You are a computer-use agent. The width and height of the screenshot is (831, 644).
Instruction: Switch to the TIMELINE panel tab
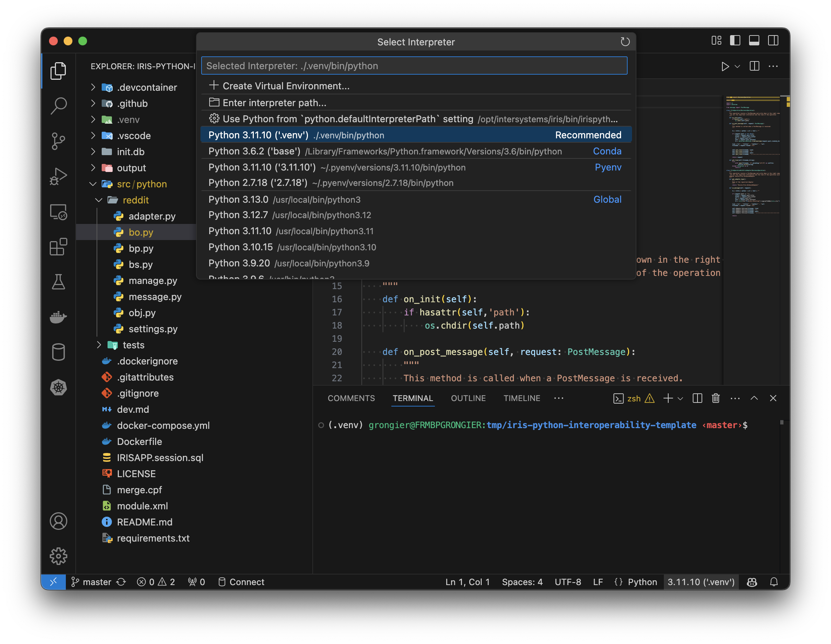tap(522, 398)
